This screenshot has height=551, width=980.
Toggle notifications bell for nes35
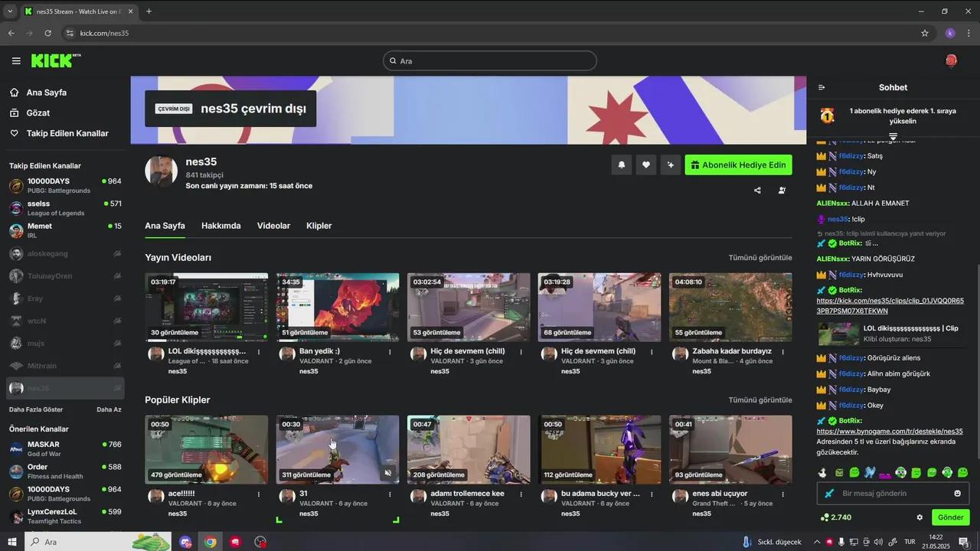tap(621, 165)
